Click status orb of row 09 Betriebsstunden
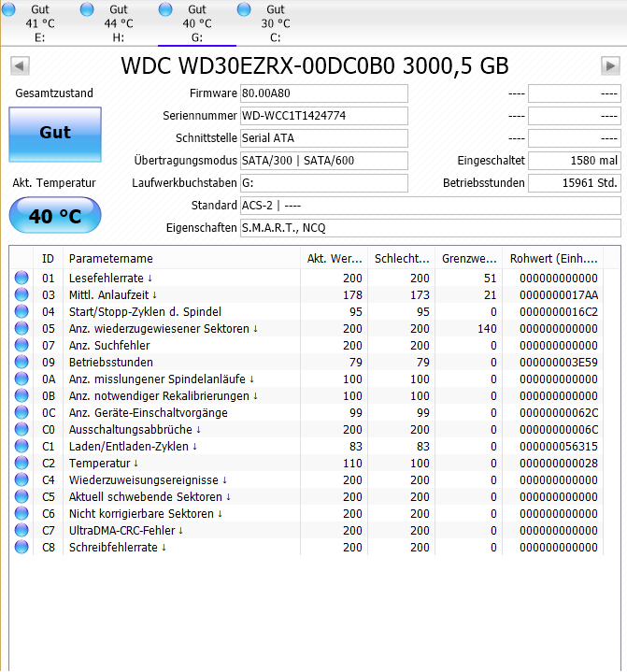The height and width of the screenshot is (672, 627). (x=21, y=362)
